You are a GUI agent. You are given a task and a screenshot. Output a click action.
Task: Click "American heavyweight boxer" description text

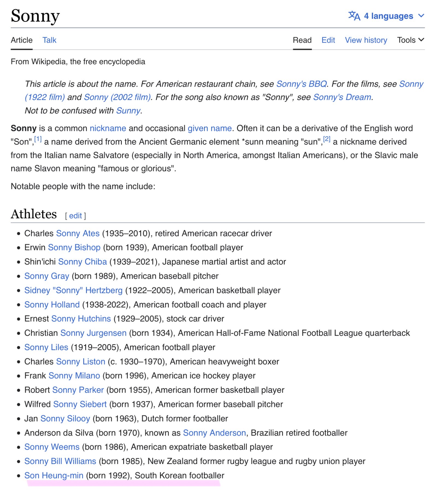(225, 361)
